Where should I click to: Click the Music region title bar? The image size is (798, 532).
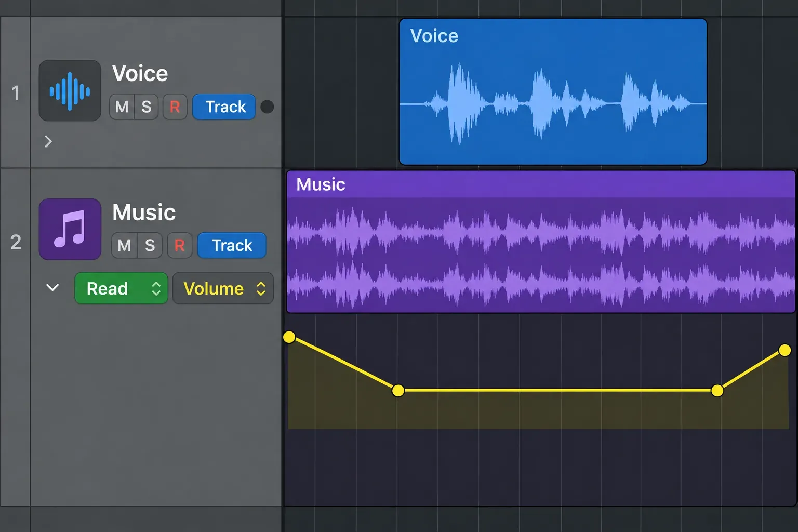541,184
